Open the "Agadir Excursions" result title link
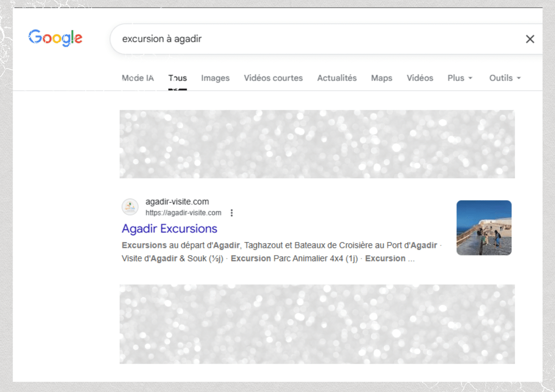 point(169,229)
